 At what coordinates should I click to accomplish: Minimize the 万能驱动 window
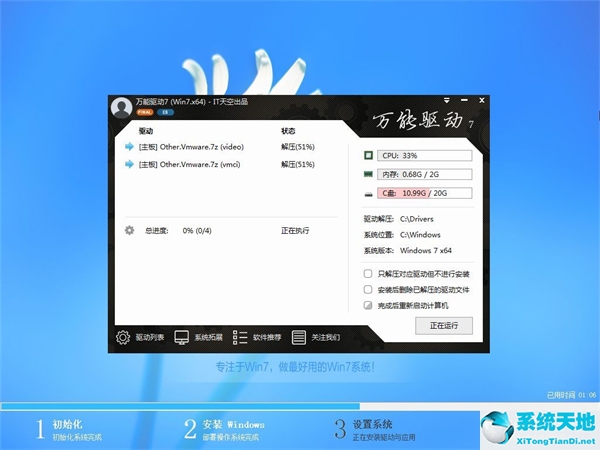(464, 100)
